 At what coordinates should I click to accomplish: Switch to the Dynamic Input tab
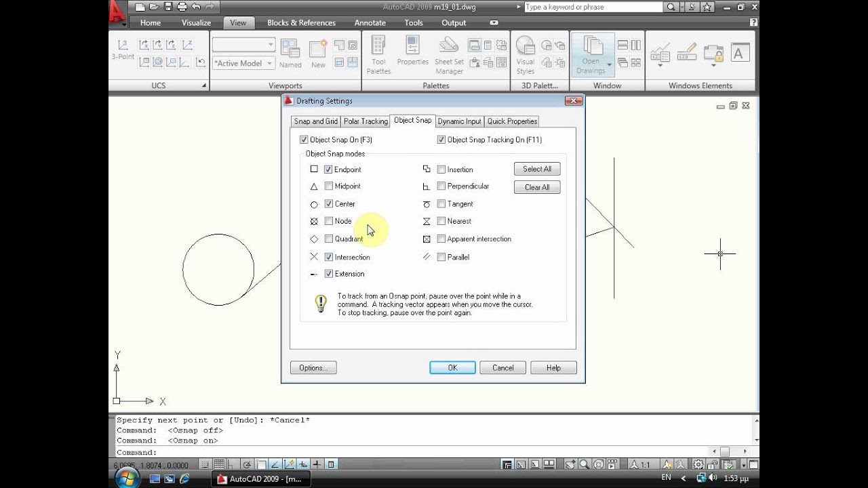coord(459,121)
